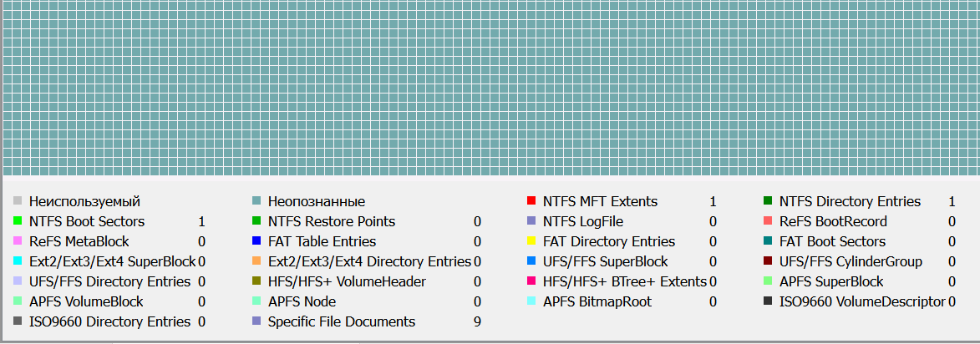The height and width of the screenshot is (344, 980).
Task: Click the 'Specific File Documents' label
Action: (x=341, y=321)
